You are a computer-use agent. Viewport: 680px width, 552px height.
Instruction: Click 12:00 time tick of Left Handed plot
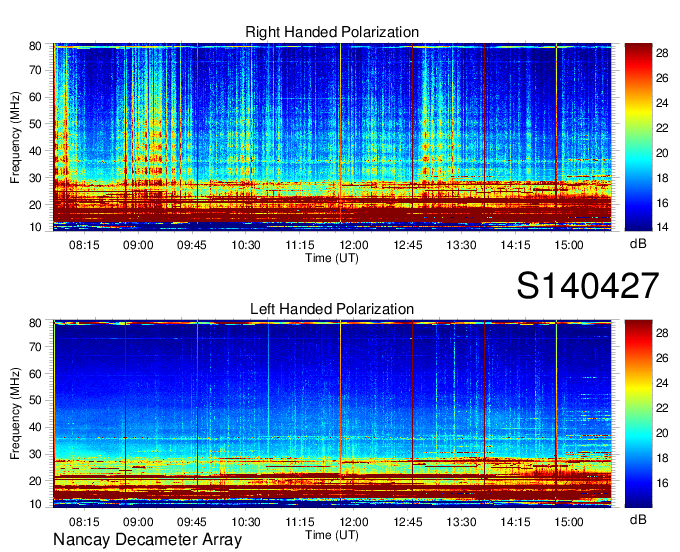(354, 522)
